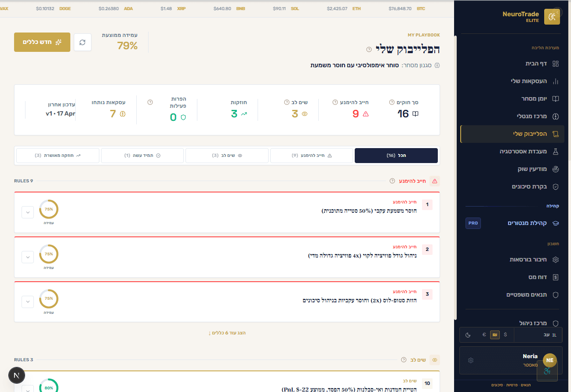Viewport: 571px width, 392px height.
Task: Click the help icon in the שים לב section header
Action: [404, 360]
